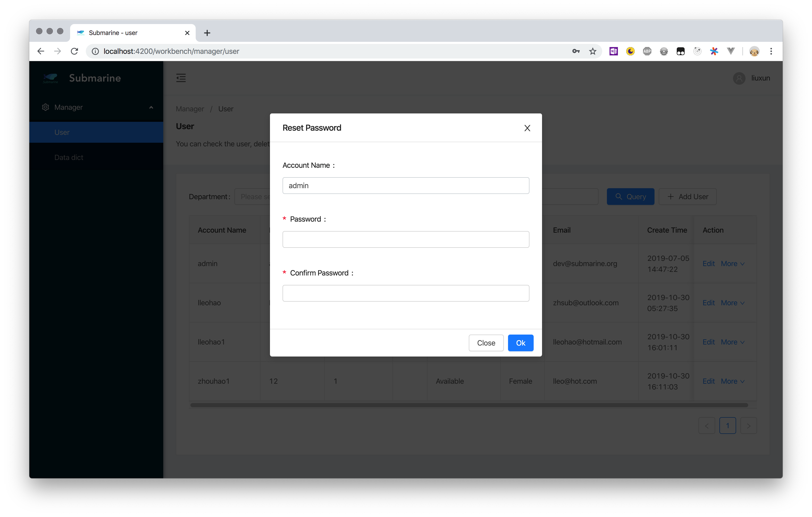Click the Ok button in dialog
The height and width of the screenshot is (517, 812).
click(x=520, y=343)
